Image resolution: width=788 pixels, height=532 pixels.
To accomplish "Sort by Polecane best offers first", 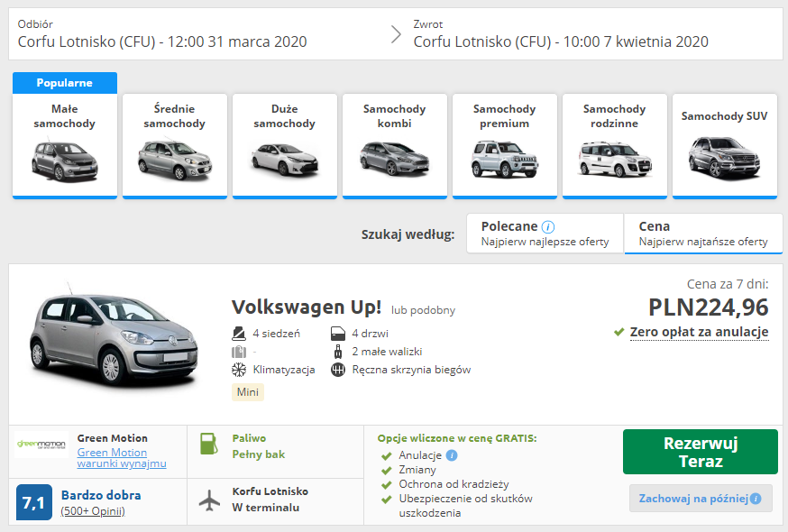I will pyautogui.click(x=545, y=234).
